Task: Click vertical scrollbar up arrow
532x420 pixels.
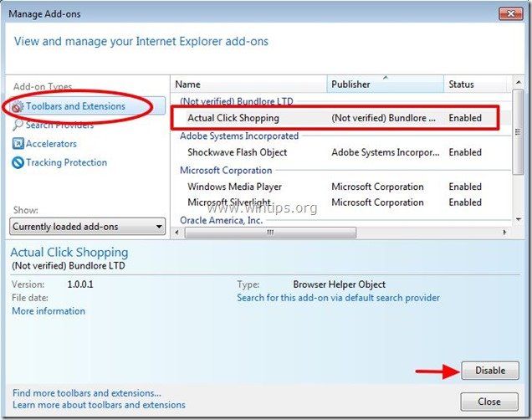Action: 518,83
